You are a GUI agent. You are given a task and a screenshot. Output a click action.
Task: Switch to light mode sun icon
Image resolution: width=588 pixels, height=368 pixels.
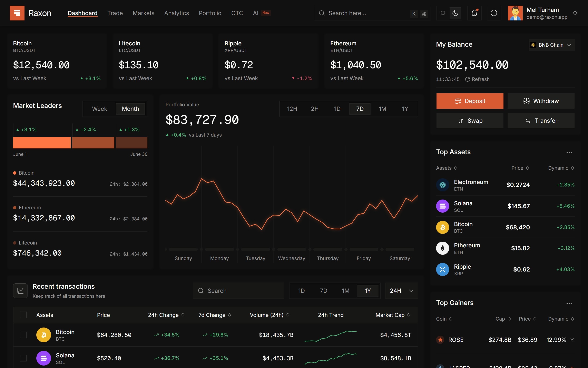tap(443, 13)
